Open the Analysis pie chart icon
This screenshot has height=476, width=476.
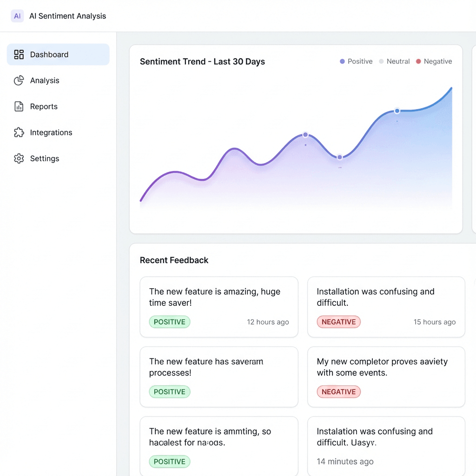[19, 80]
